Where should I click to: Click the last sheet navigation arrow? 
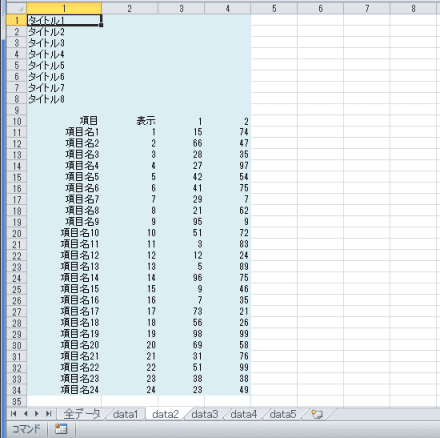(x=49, y=414)
